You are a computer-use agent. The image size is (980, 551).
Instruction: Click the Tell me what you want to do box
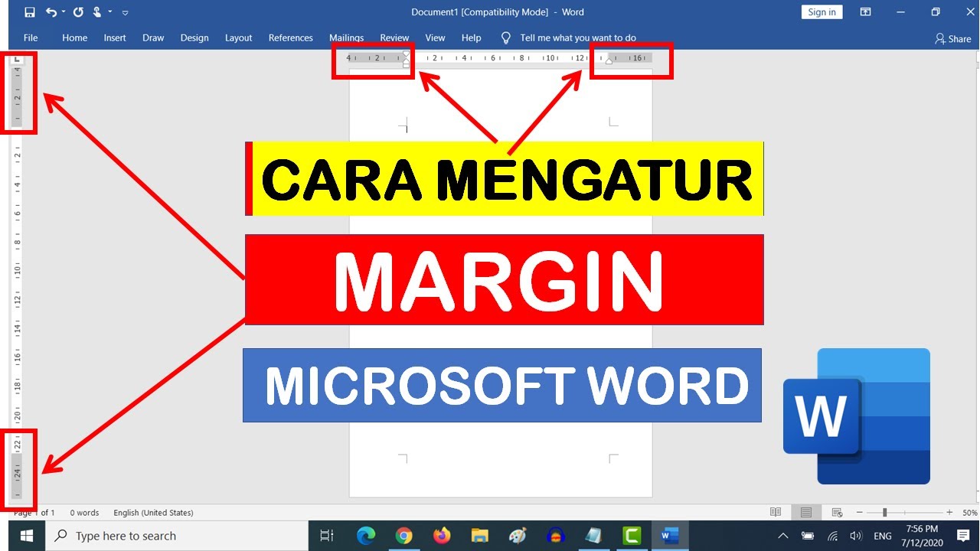point(578,37)
